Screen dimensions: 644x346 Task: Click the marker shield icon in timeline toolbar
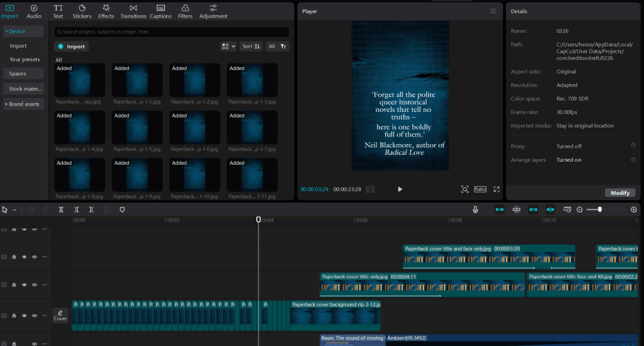pos(122,209)
